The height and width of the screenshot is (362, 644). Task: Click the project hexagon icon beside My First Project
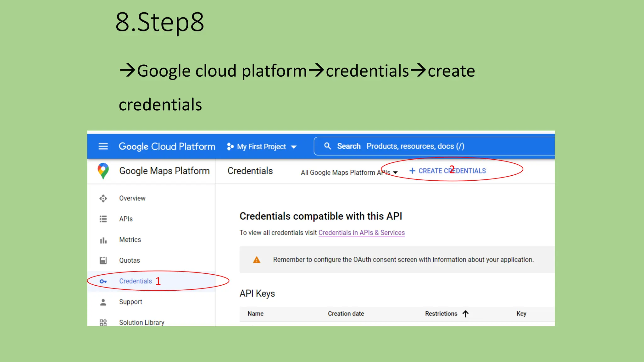(230, 147)
